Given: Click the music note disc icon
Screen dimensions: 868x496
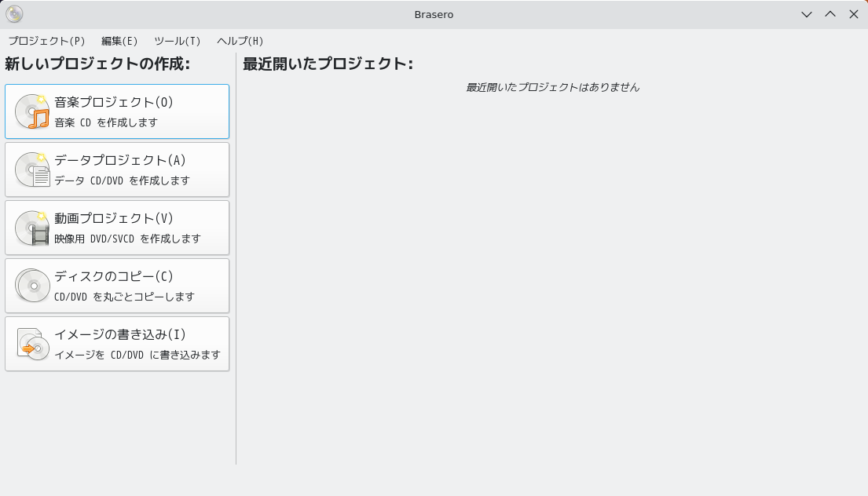Looking at the screenshot, I should pos(32,111).
